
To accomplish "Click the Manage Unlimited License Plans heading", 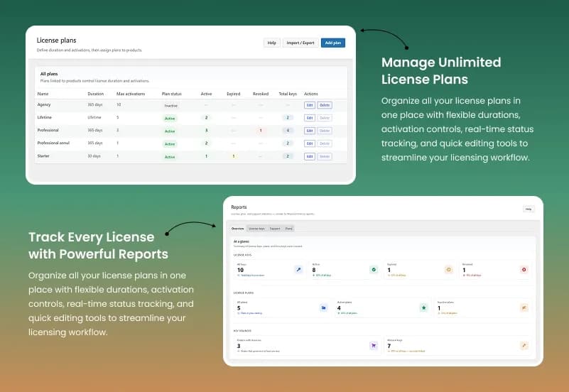I will pyautogui.click(x=441, y=71).
